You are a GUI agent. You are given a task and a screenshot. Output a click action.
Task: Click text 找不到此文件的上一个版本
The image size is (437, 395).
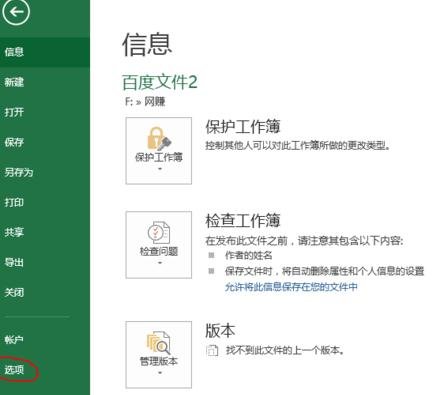point(285,350)
